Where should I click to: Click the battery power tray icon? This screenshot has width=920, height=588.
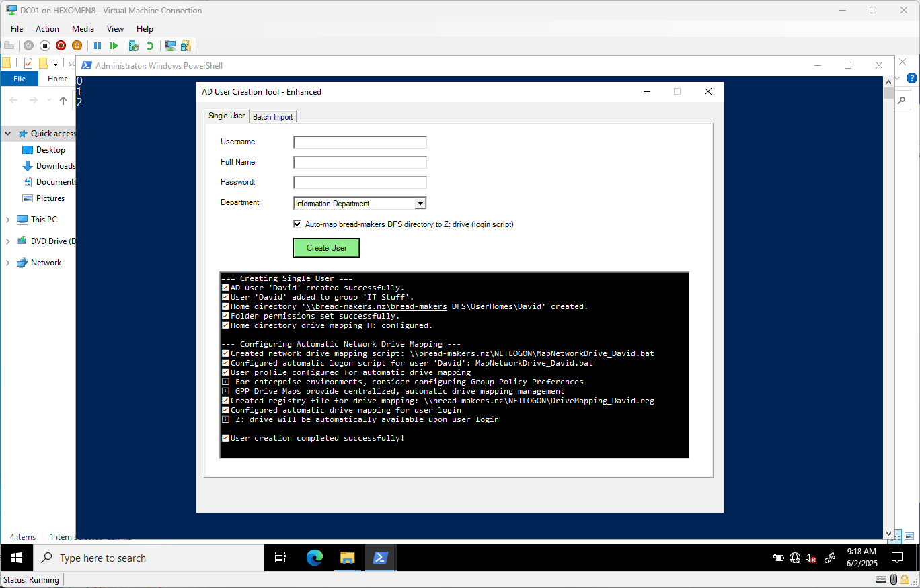pos(779,558)
